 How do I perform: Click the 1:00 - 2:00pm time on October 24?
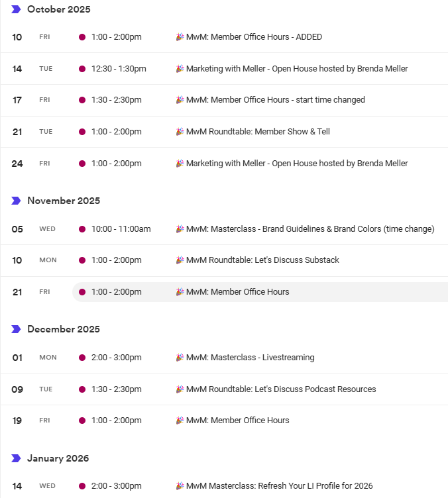116,164
